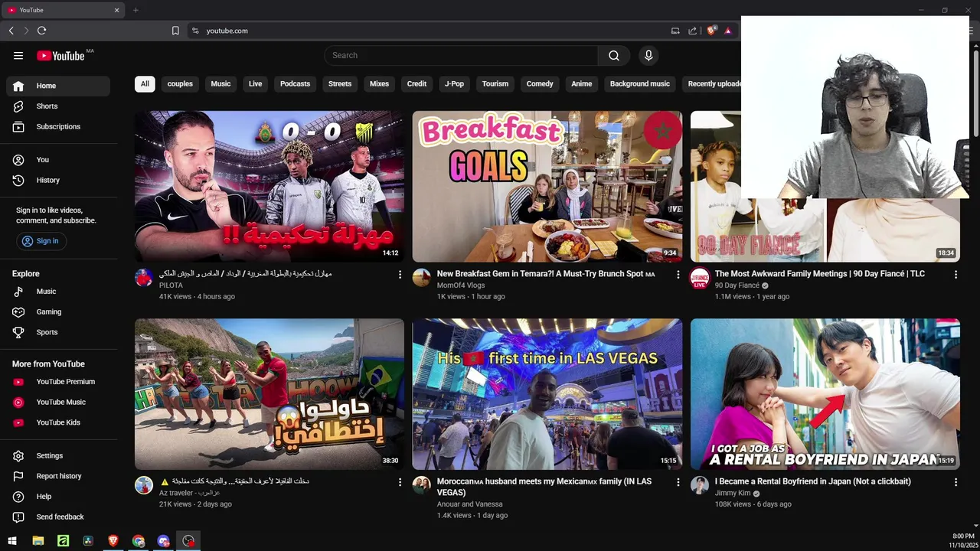The width and height of the screenshot is (980, 551).
Task: Open Music under Explore
Action: (x=58, y=292)
